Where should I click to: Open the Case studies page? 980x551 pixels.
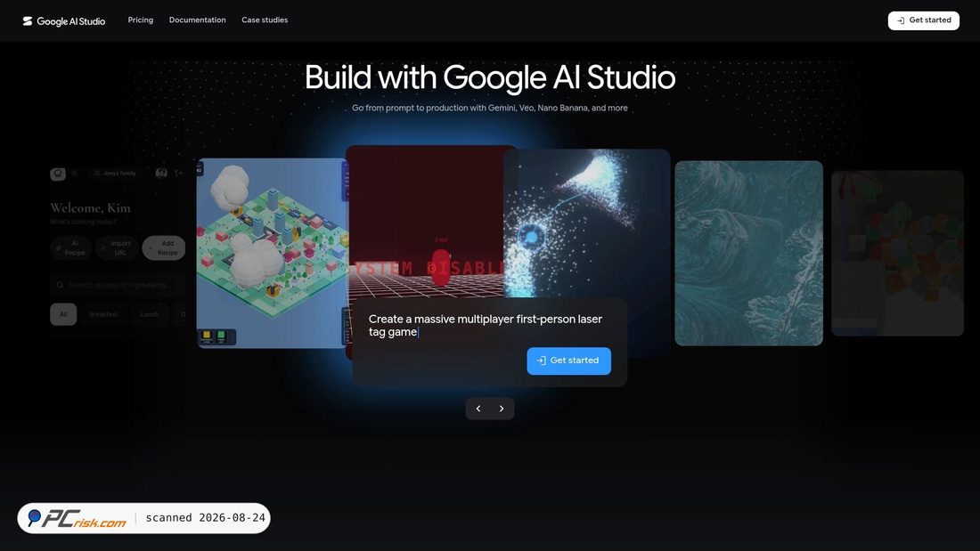[265, 20]
